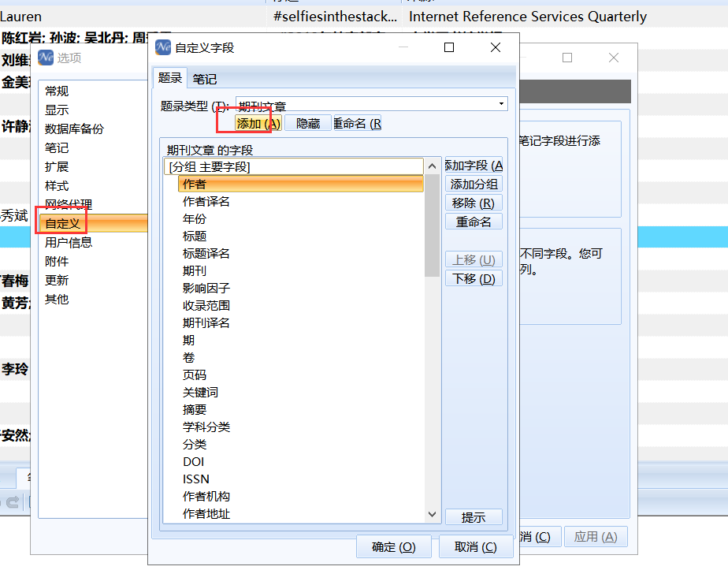Click the 上移 (U) button
This screenshot has width=728, height=585.
coord(474,259)
